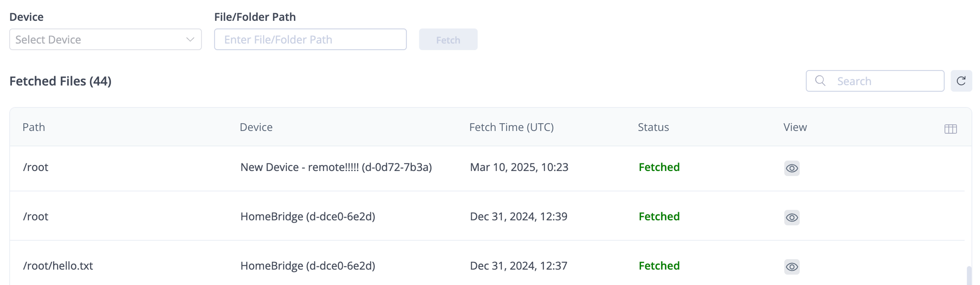Expand device list using the chevron arrow
This screenshot has height=285, width=980.
190,40
